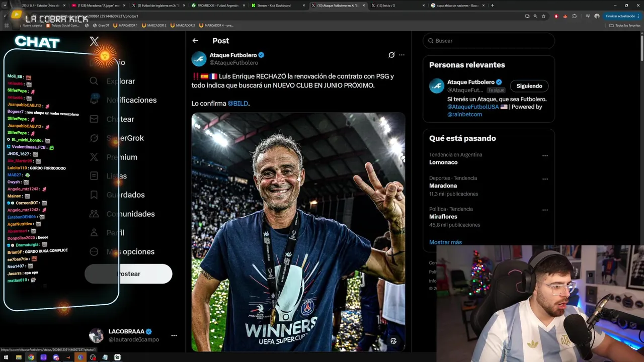Open the LACOBRAAA profile avatar
The height and width of the screenshot is (362, 644).
coord(96,335)
